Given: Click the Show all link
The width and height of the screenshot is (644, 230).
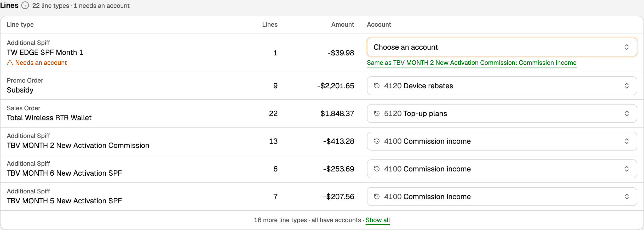Looking at the screenshot, I should (378, 220).
